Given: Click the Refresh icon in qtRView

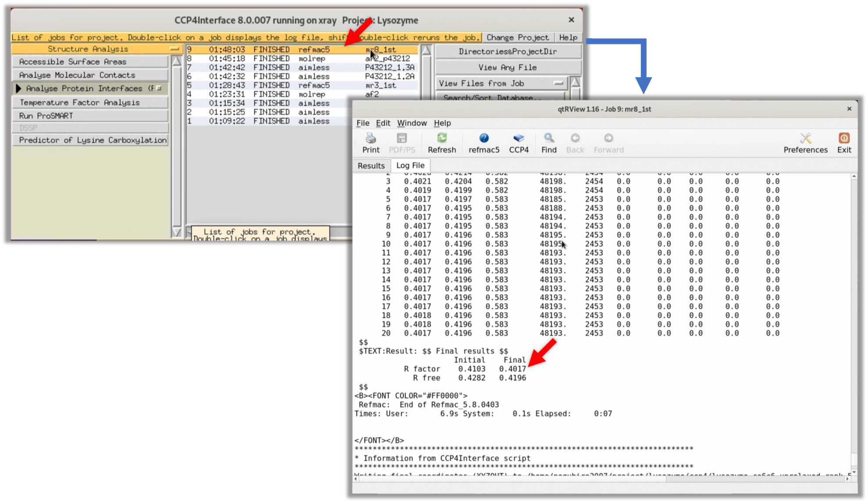Looking at the screenshot, I should point(441,139).
